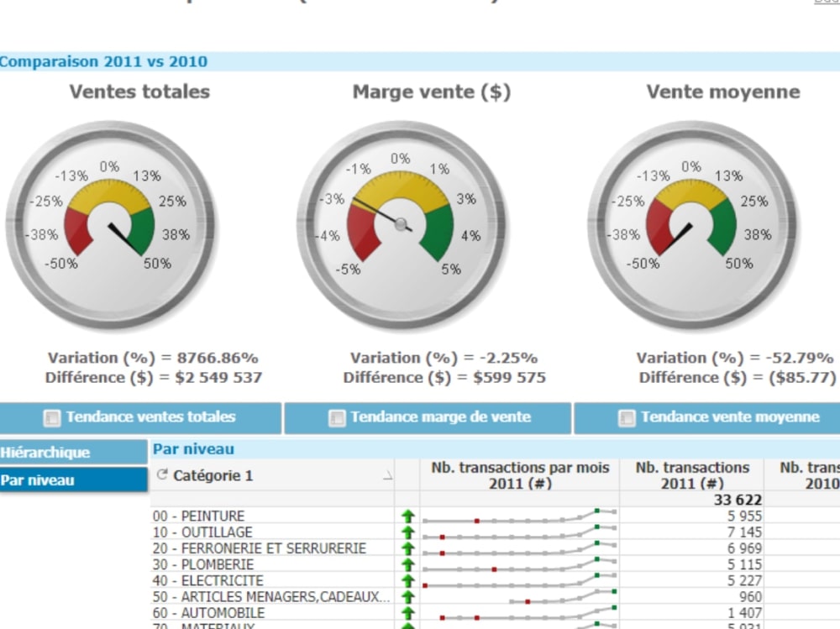The width and height of the screenshot is (840, 629).
Task: Click the cycle icon beside Catégorie 1
Action: (x=162, y=474)
